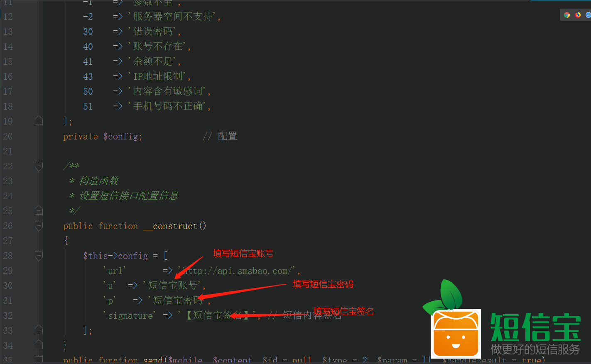Image resolution: width=591 pixels, height=364 pixels.
Task: Place cursor on private $config declaration
Action: point(103,136)
